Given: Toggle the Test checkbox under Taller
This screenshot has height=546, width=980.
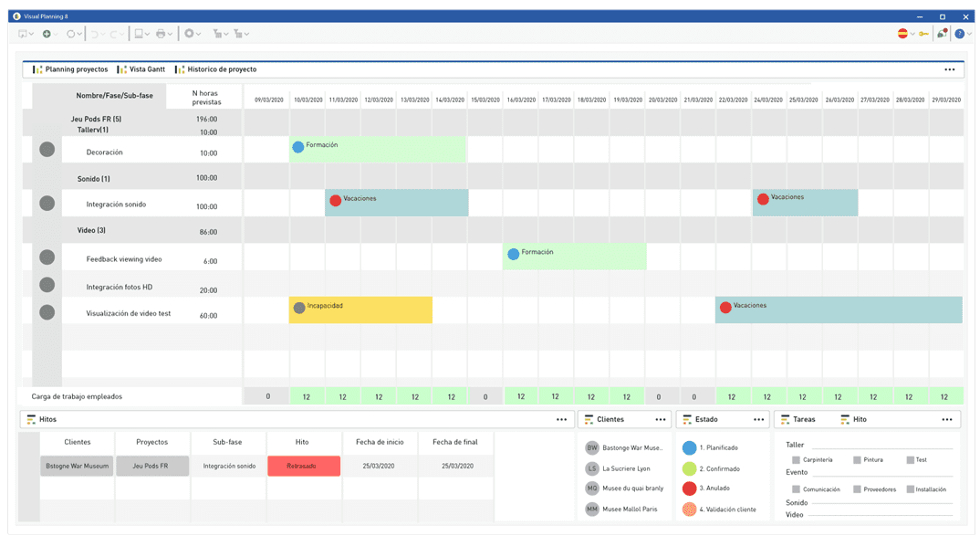Looking at the screenshot, I should coord(910,459).
